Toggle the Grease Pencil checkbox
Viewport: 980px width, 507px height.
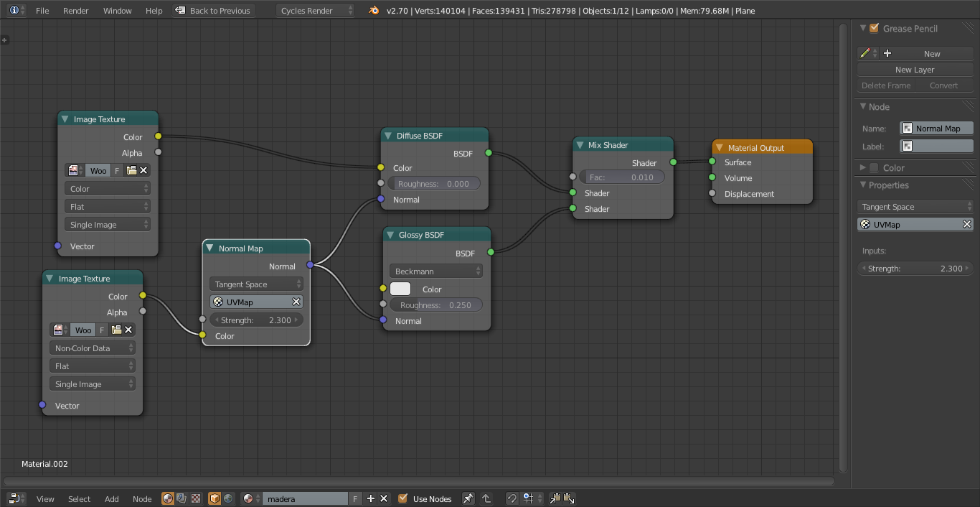pos(874,29)
